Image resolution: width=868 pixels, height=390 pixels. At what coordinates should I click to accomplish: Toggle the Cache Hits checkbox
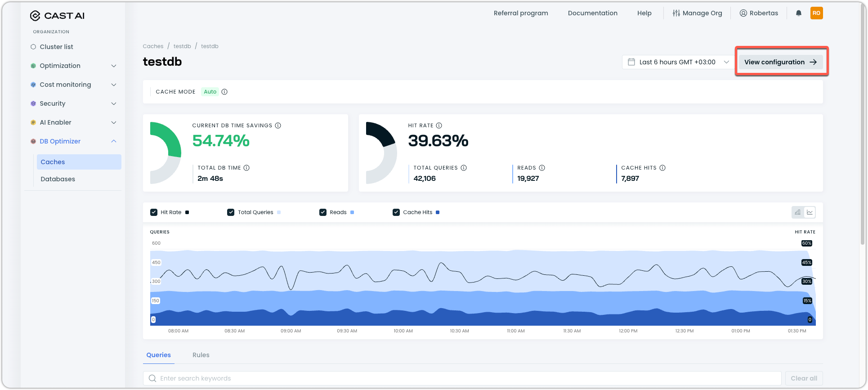tap(396, 212)
